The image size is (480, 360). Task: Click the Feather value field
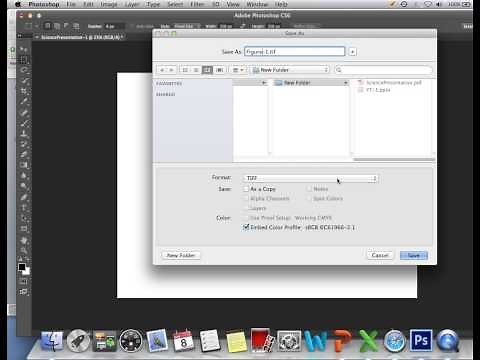[114, 26]
